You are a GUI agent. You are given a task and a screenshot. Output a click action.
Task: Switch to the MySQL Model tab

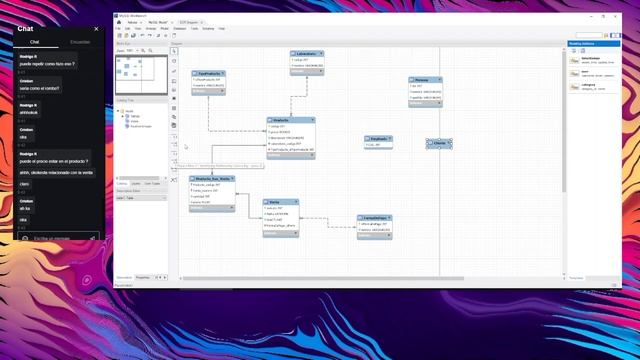tap(158, 22)
